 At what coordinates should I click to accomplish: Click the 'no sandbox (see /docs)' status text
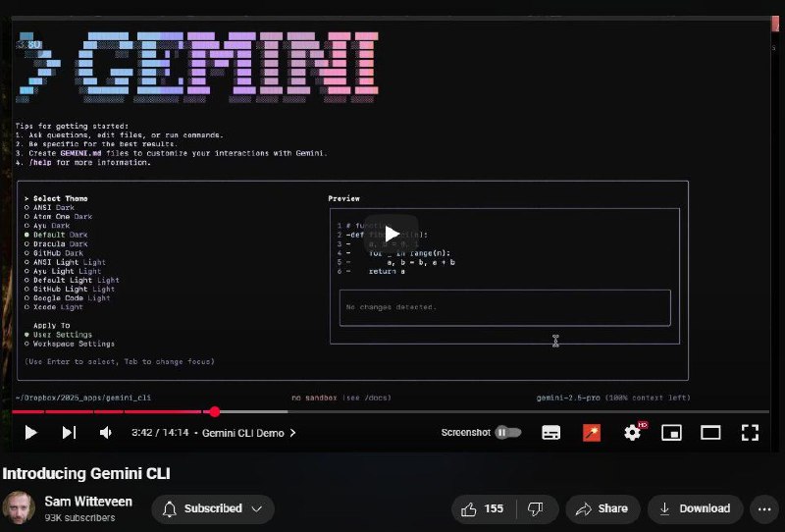pyautogui.click(x=341, y=398)
